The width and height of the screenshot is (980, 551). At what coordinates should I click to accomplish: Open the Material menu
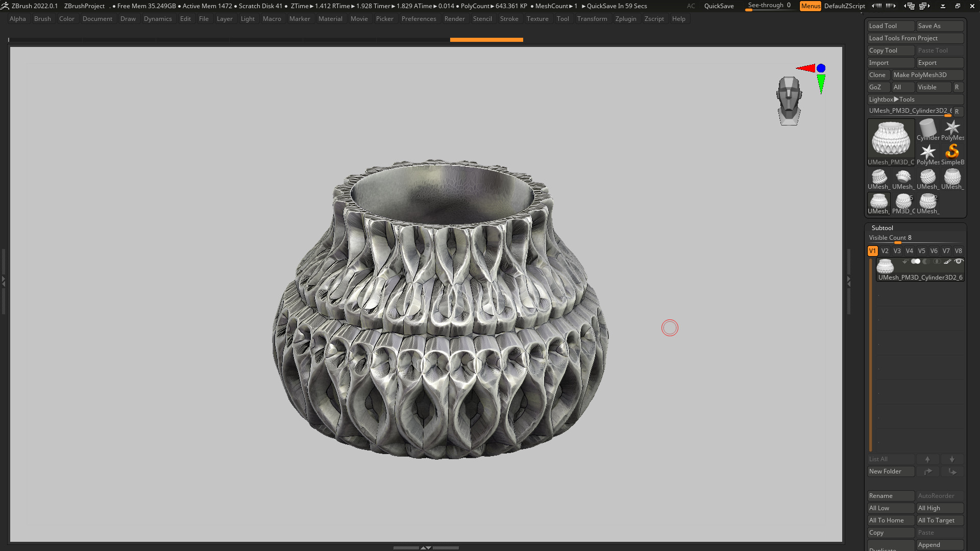pos(330,19)
